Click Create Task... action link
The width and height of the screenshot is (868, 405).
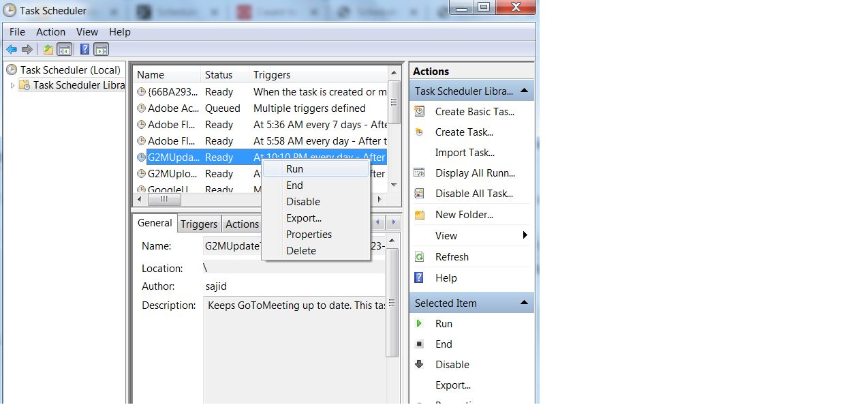[464, 132]
